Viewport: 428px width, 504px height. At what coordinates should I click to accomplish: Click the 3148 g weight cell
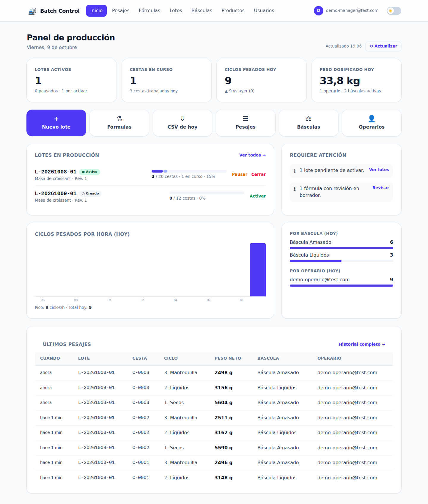pos(224,478)
